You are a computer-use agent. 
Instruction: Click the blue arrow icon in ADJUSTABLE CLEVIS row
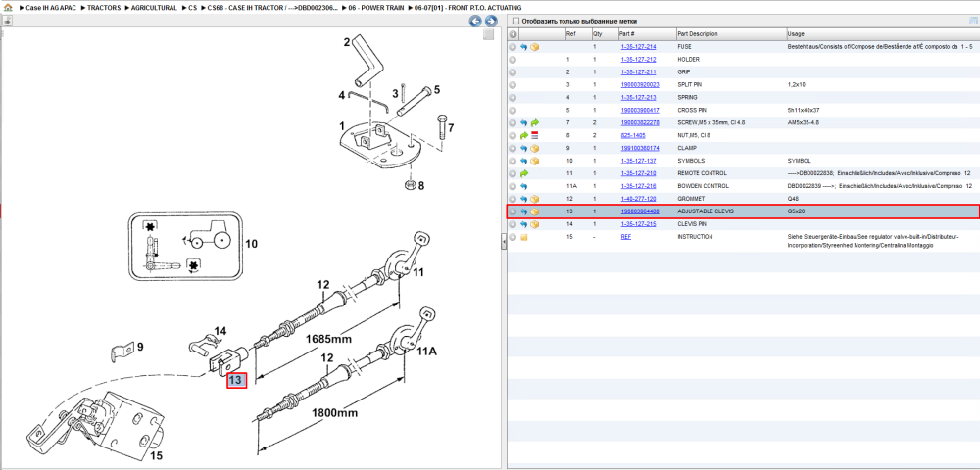click(523, 211)
